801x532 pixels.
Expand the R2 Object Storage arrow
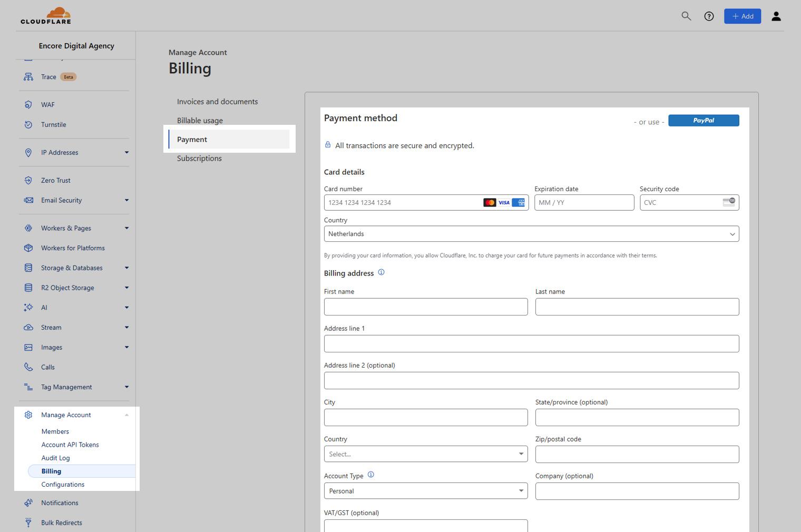click(126, 288)
